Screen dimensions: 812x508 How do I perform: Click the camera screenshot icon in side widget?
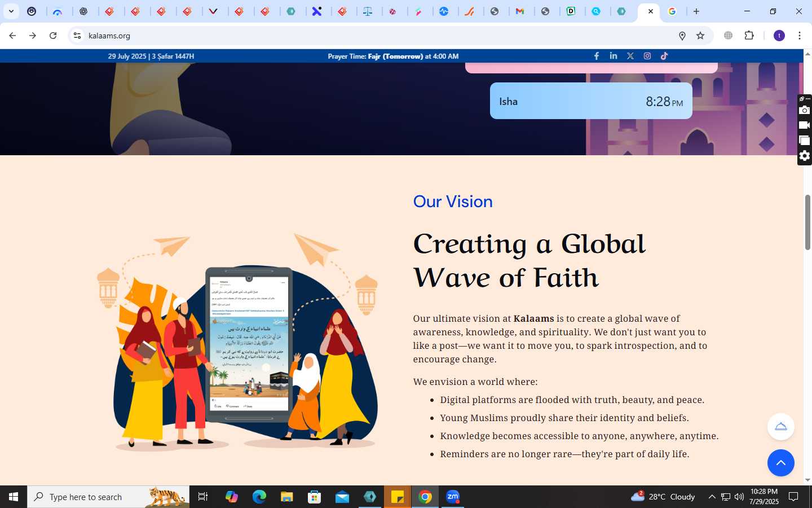pos(805,110)
